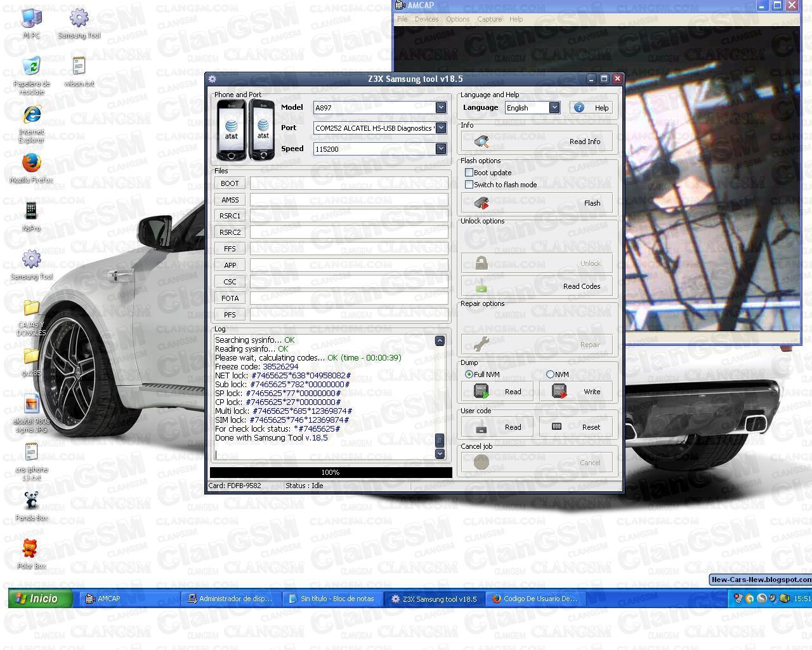812x650 pixels.
Task: Open Mozilla Firefox desktop shortcut
Action: pyautogui.click(x=31, y=164)
